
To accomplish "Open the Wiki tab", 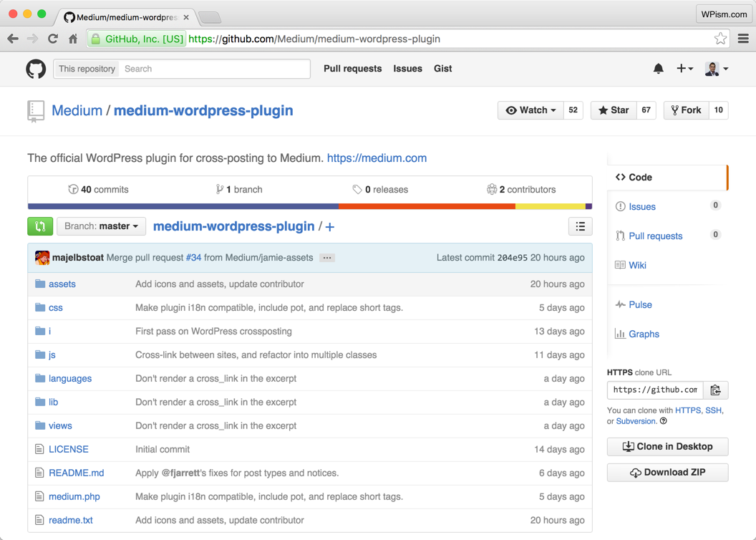I will 631,265.
